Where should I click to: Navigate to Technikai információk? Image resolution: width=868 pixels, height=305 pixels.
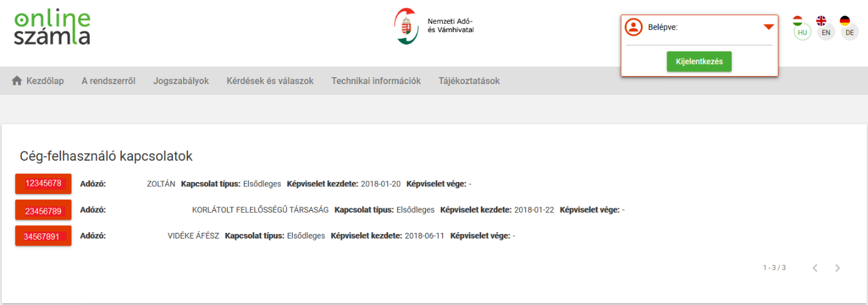(376, 81)
